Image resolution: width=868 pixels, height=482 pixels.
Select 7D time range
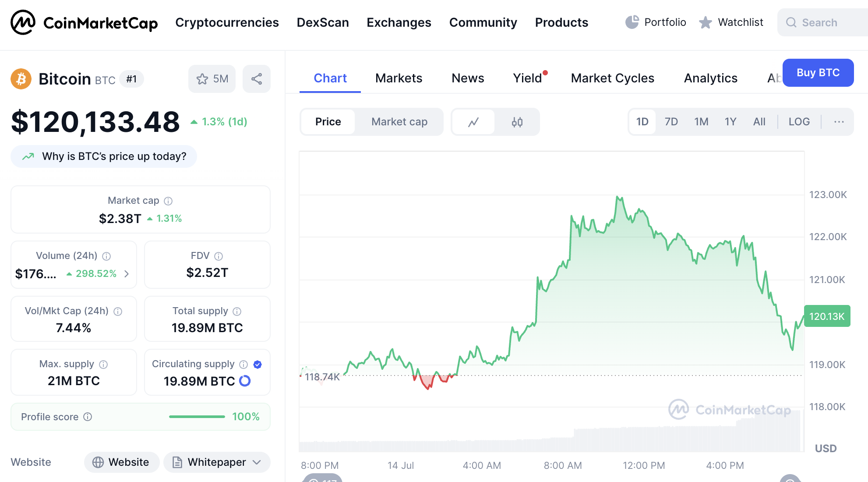point(671,122)
